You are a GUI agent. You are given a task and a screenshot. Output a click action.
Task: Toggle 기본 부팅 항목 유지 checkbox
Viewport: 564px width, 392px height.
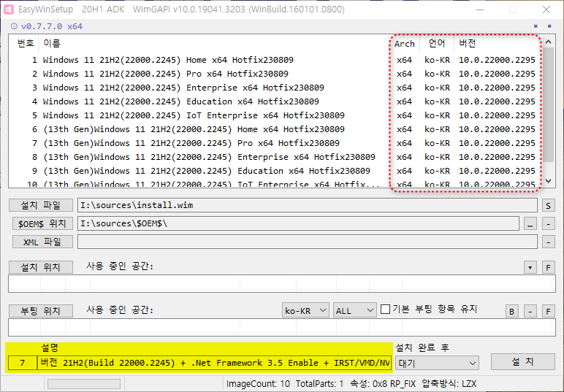point(385,309)
